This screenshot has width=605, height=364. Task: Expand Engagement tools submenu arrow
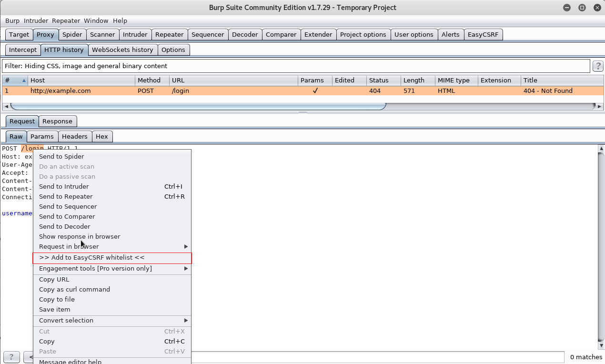tap(186, 268)
